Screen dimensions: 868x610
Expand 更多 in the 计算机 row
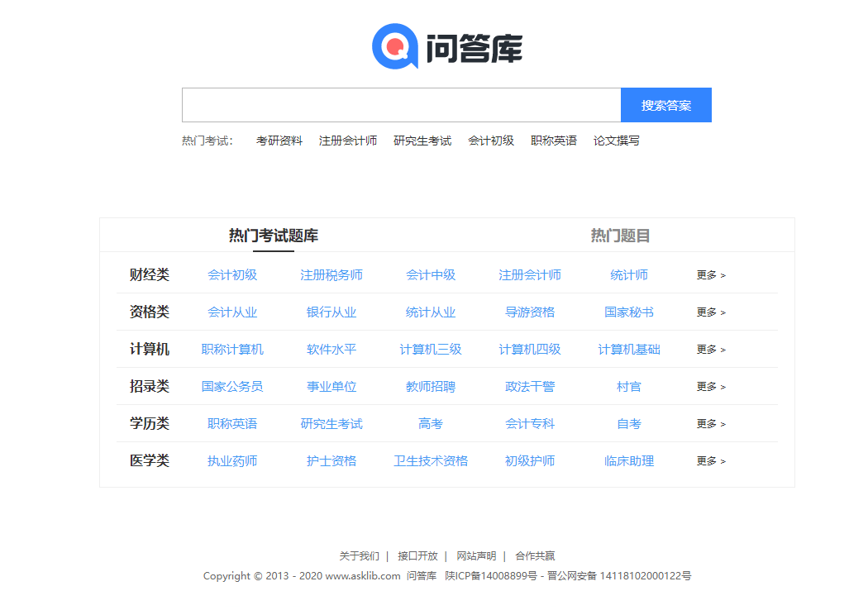[x=711, y=350]
